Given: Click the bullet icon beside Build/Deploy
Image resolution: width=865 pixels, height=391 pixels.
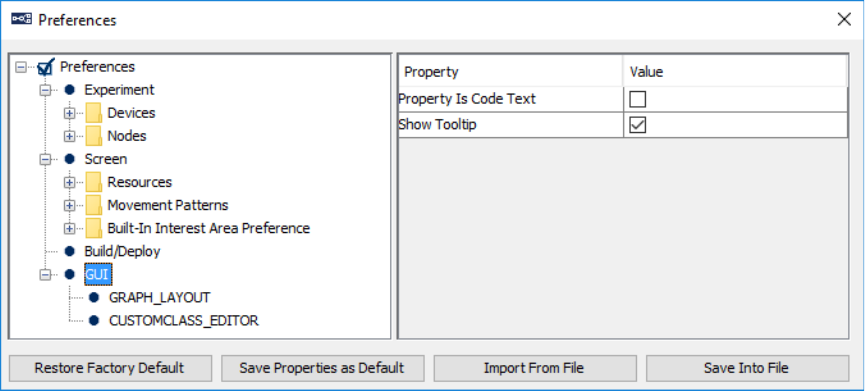Looking at the screenshot, I should 70,251.
